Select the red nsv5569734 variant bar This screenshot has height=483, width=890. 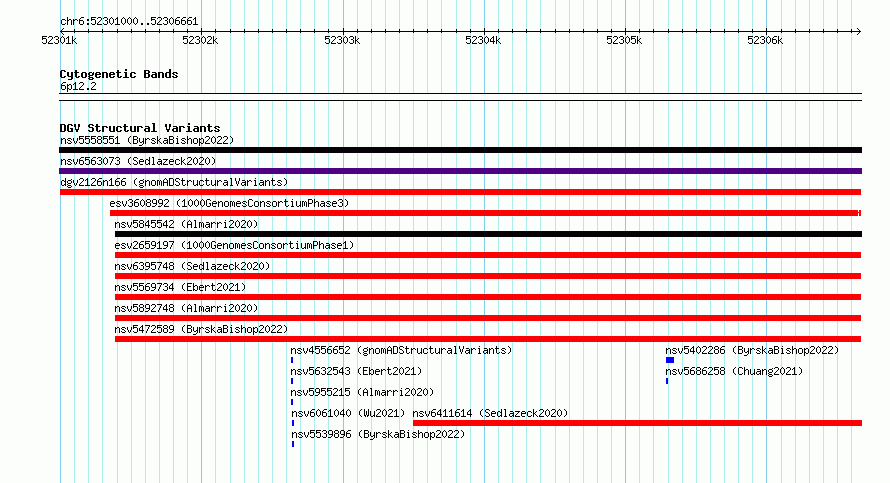point(488,297)
